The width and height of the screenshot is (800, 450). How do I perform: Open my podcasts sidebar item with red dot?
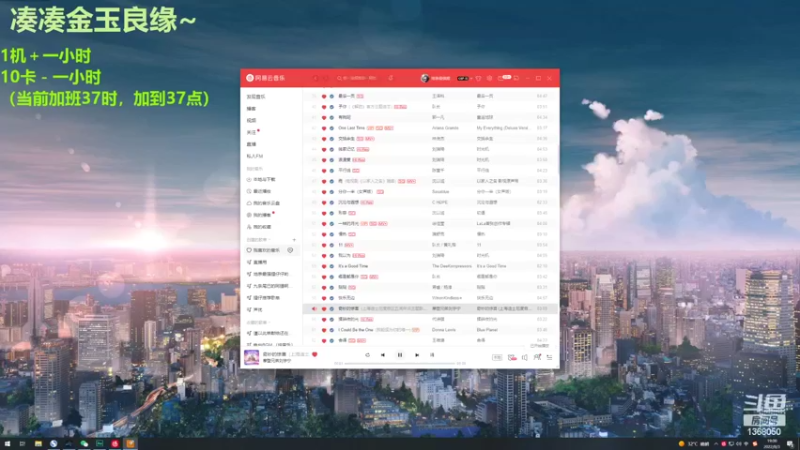click(x=259, y=215)
